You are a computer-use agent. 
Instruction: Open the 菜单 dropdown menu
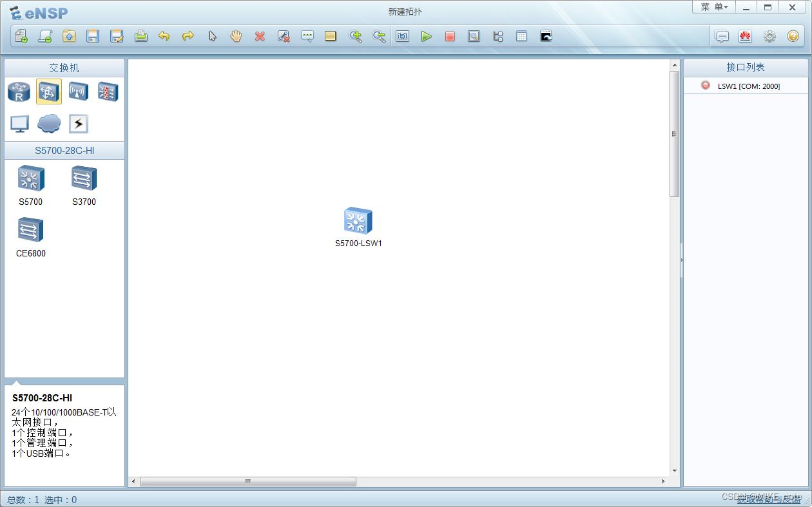coord(714,7)
